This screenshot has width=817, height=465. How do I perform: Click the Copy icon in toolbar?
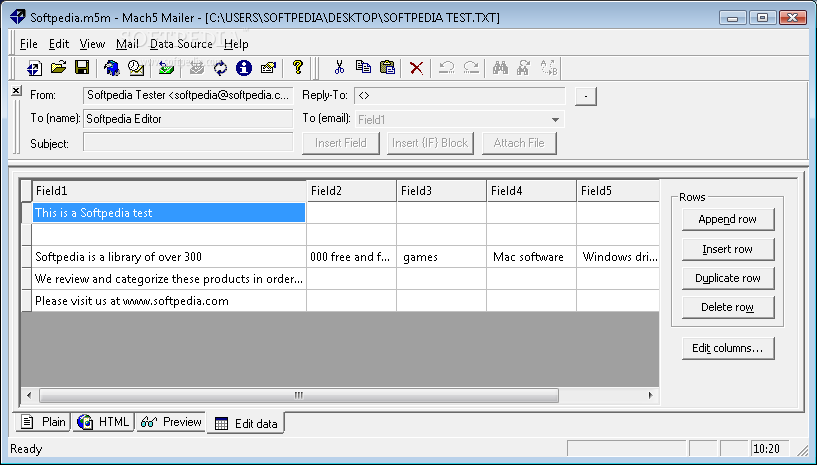[x=363, y=68]
